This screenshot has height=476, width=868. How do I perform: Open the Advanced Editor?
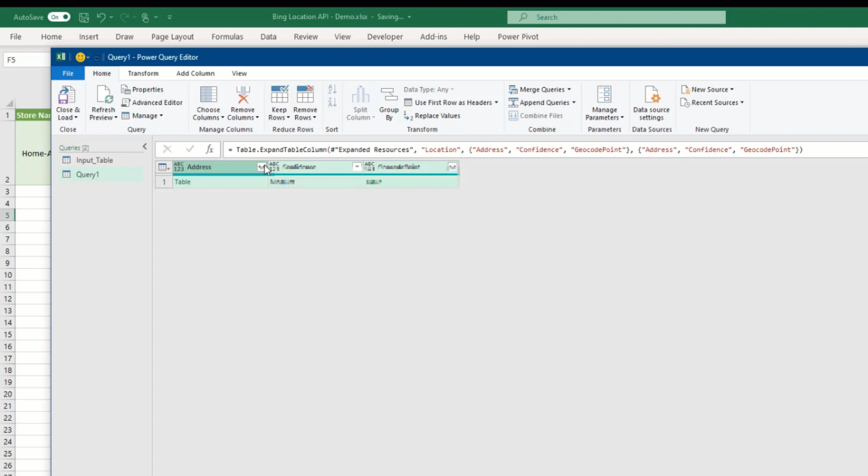pos(152,103)
